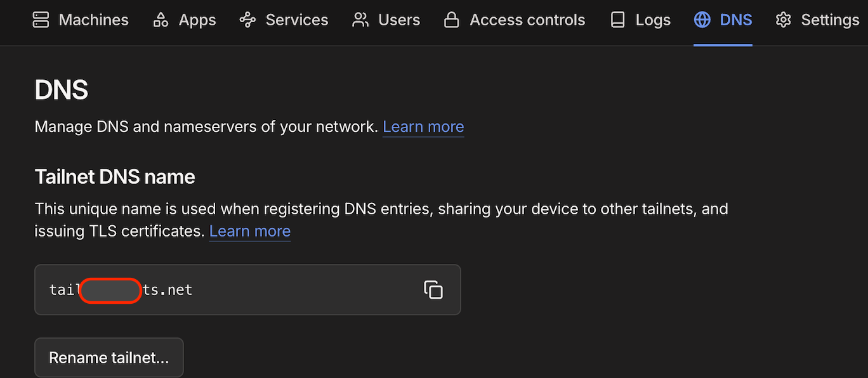Open the Machines tab
Image resolution: width=868 pixels, height=378 pixels.
point(93,20)
